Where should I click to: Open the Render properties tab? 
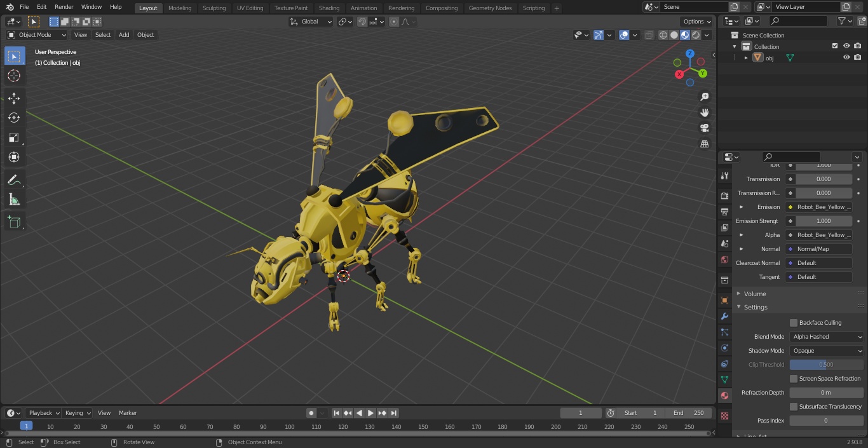[x=724, y=196]
